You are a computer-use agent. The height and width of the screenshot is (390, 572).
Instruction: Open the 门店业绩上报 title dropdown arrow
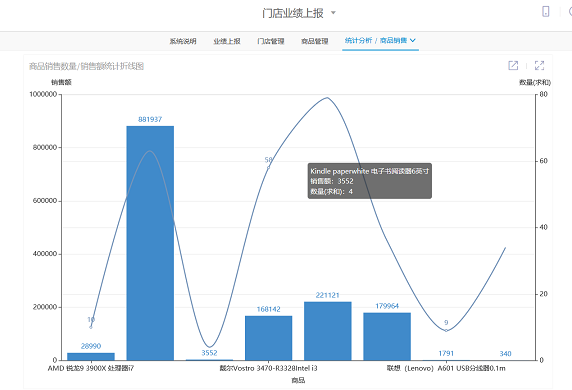coord(333,13)
